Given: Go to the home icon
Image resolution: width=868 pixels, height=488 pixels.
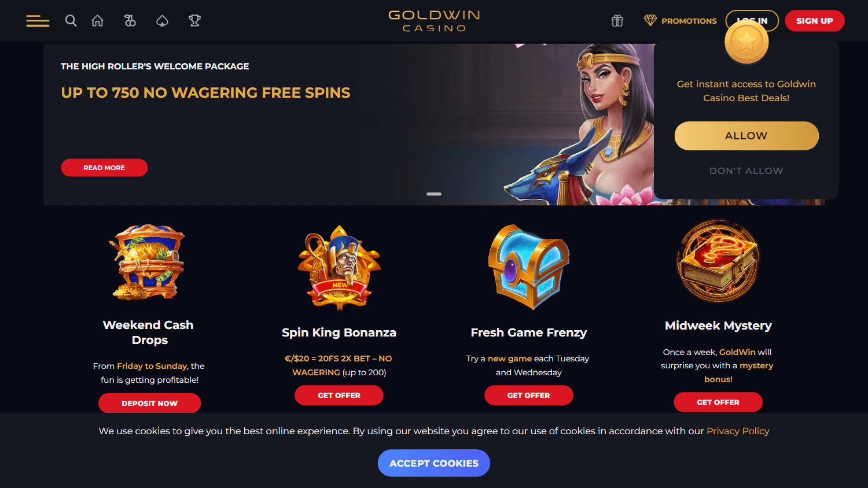Looking at the screenshot, I should (x=97, y=21).
